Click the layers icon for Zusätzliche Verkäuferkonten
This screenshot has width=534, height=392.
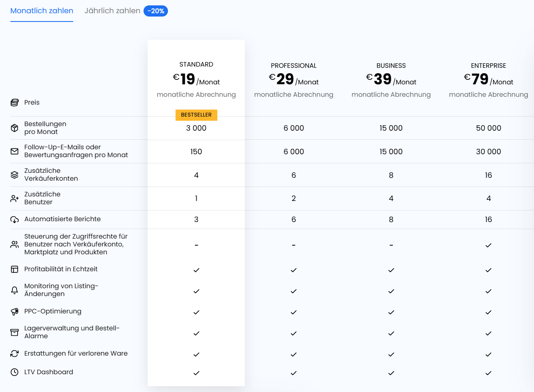(x=14, y=175)
